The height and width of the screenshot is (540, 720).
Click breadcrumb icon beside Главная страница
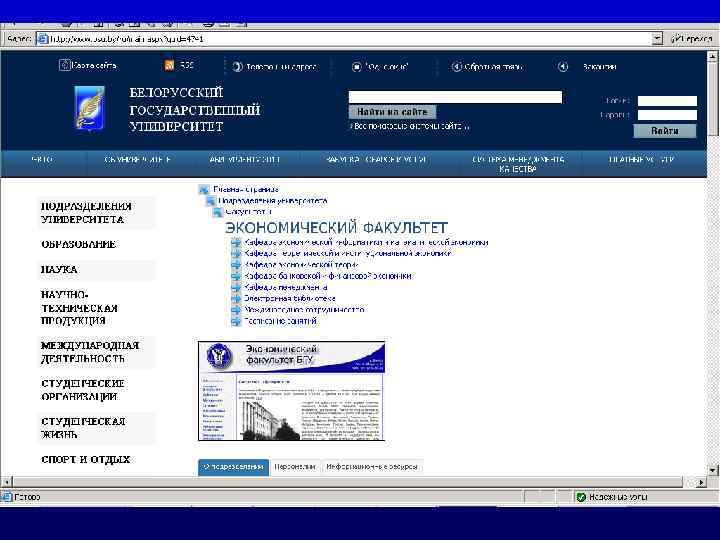point(204,189)
